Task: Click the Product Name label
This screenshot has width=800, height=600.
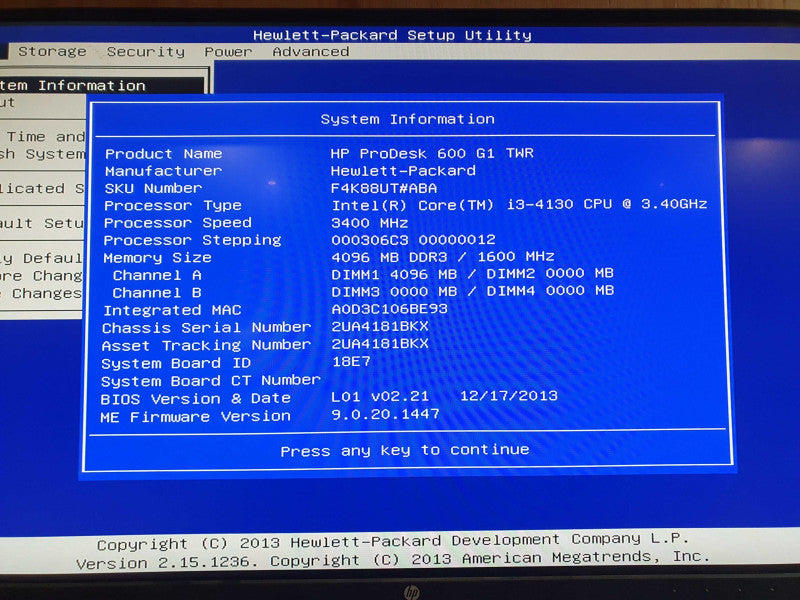Action: click(x=163, y=154)
